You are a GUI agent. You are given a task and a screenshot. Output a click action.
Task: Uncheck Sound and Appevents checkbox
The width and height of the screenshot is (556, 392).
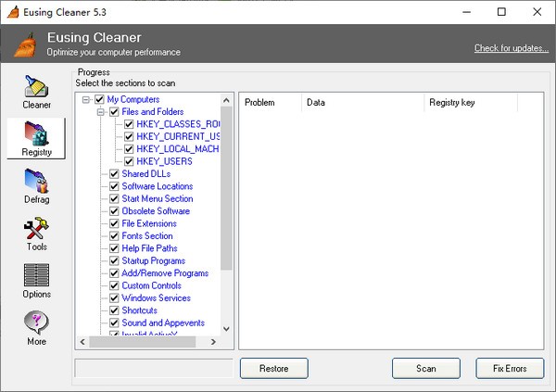tap(114, 323)
